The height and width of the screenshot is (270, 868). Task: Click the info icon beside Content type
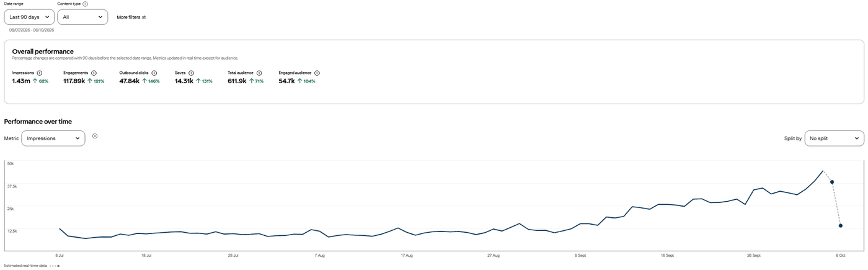pos(85,4)
